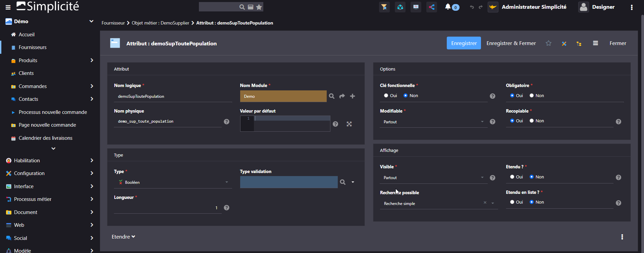This screenshot has width=644, height=253.
Task: Expand the Commandes submenu
Action: coord(92,86)
